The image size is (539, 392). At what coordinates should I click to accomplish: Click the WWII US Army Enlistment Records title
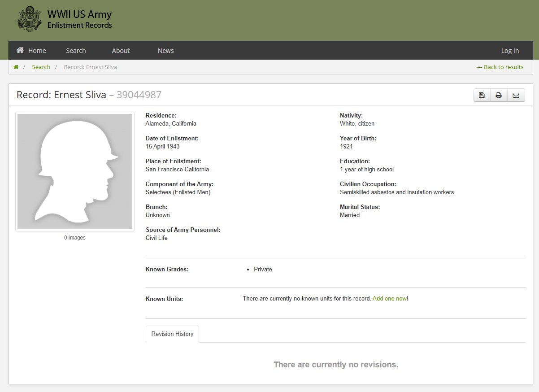tap(79, 19)
